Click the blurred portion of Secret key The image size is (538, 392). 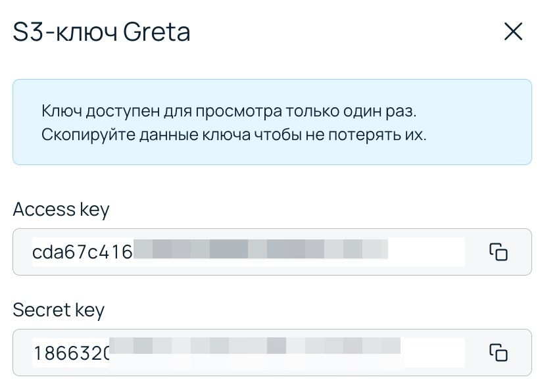255,346
